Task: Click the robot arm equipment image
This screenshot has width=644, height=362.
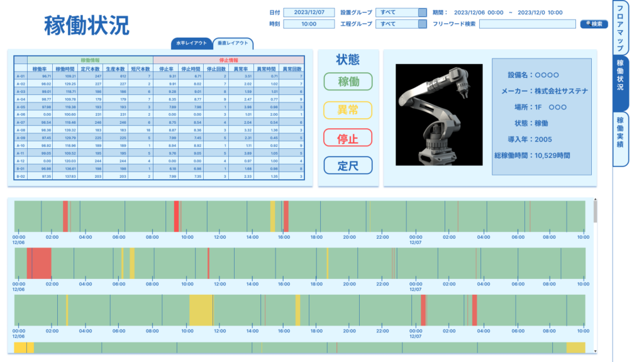Action: coord(439,113)
